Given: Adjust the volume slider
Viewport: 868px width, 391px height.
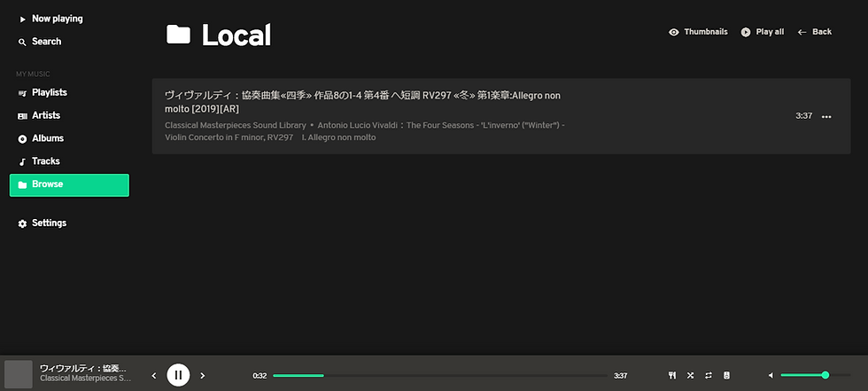Looking at the screenshot, I should click(816, 376).
